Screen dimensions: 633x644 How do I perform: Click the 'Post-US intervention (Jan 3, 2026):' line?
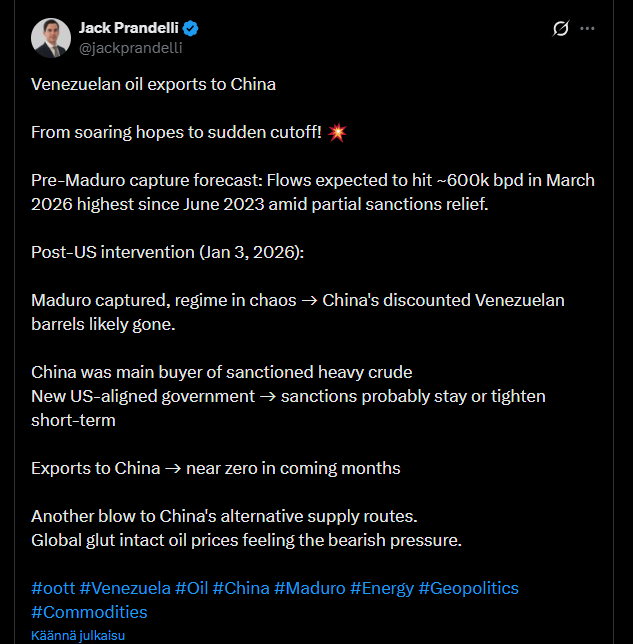167,252
